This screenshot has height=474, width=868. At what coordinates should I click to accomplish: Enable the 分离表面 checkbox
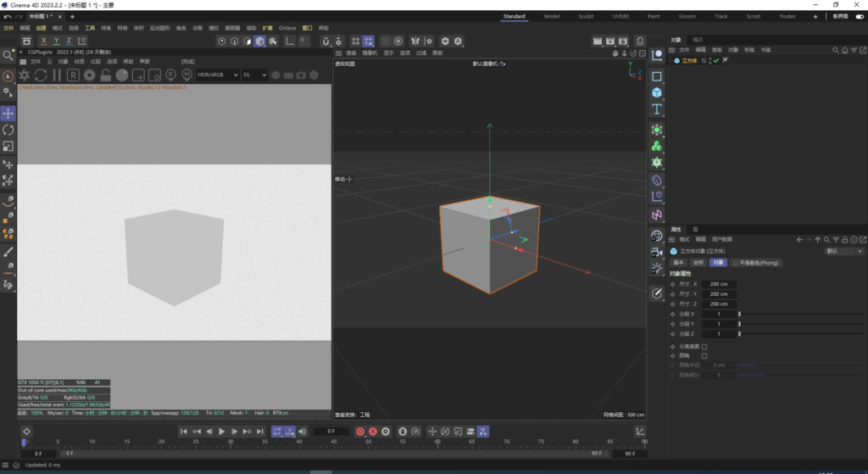(x=704, y=346)
